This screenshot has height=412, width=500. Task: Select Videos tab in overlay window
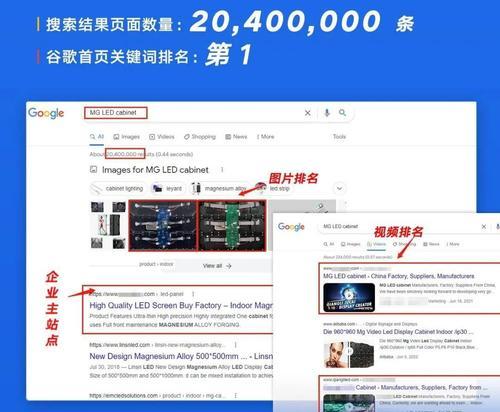pos(376,244)
